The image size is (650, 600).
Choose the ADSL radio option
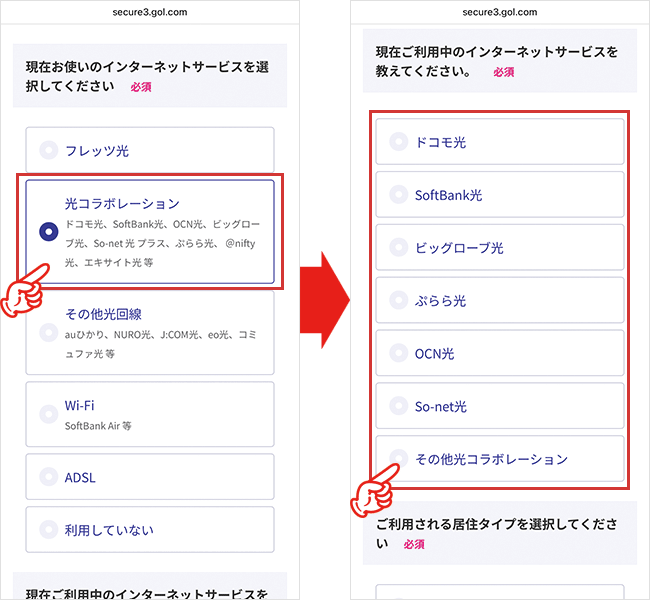click(150, 477)
